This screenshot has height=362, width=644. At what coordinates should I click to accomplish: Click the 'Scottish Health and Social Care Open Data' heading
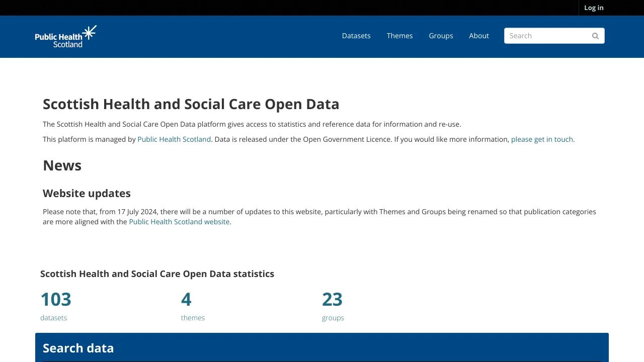(x=191, y=104)
